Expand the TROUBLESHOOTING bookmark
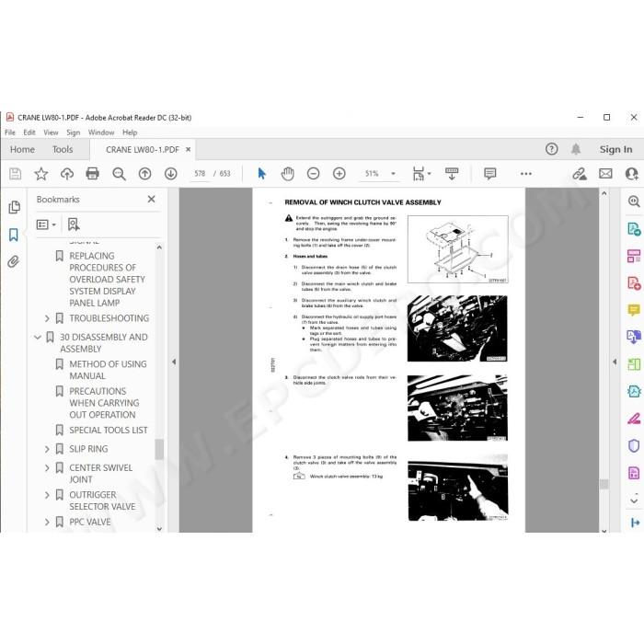644x644 pixels. click(x=47, y=318)
